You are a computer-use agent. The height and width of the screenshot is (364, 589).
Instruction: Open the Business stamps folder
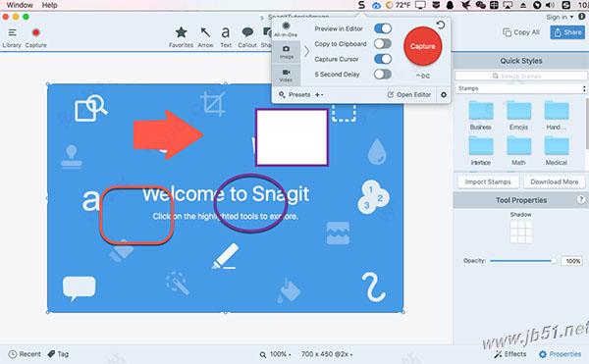[x=480, y=115]
